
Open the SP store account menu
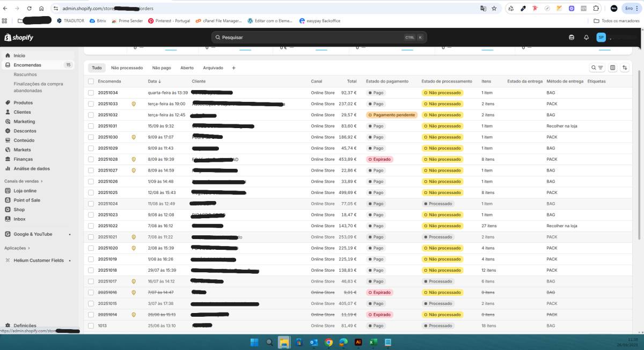[601, 38]
